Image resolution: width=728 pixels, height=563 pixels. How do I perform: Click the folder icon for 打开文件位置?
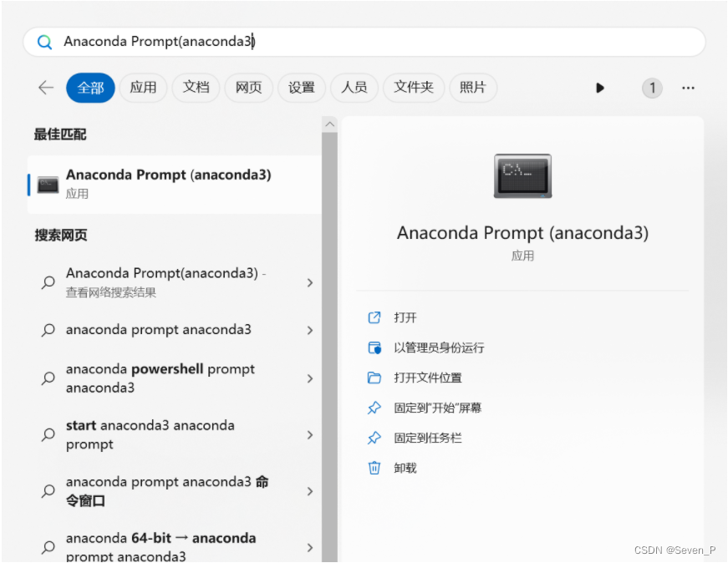pyautogui.click(x=374, y=378)
